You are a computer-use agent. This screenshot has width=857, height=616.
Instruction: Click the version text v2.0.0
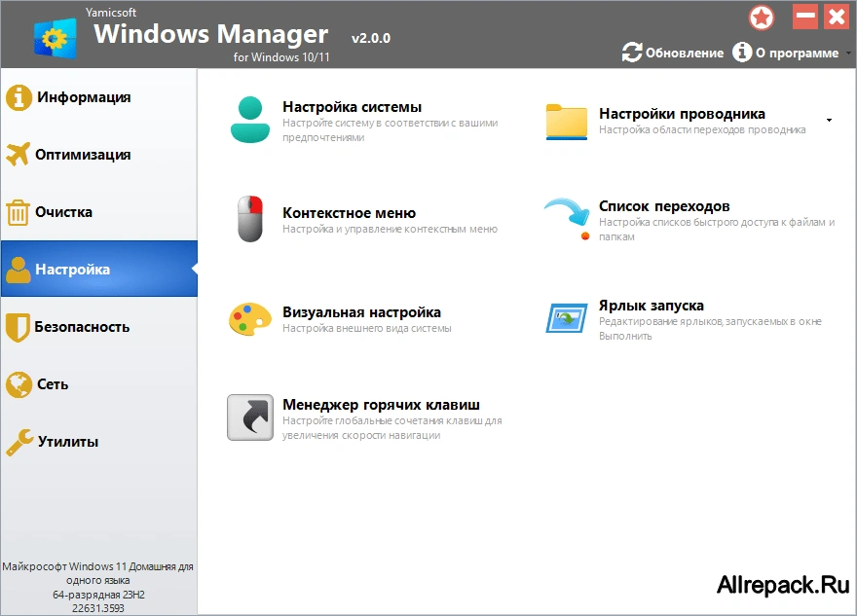[371, 38]
